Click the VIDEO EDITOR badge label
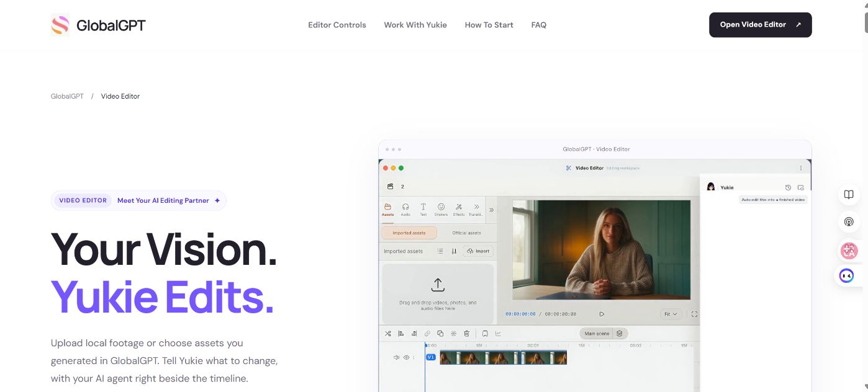868x392 pixels. click(x=83, y=200)
